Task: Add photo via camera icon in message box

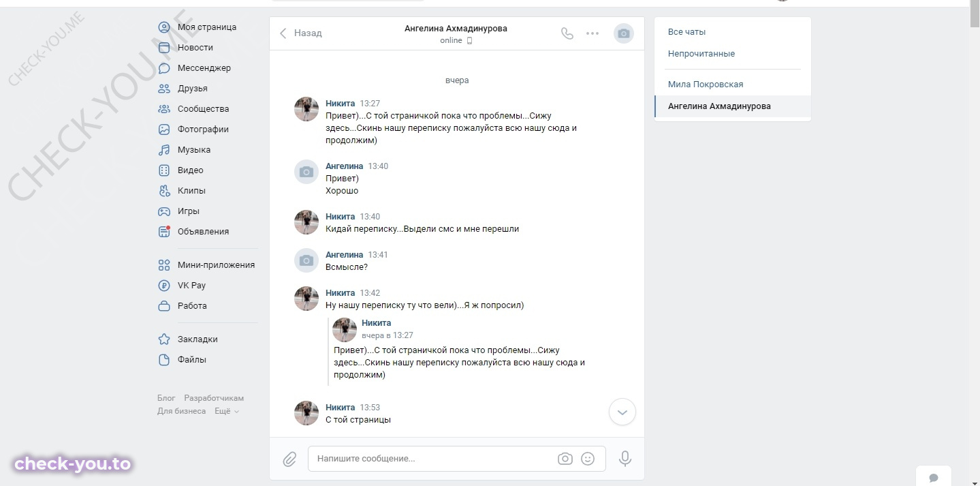Action: (565, 459)
